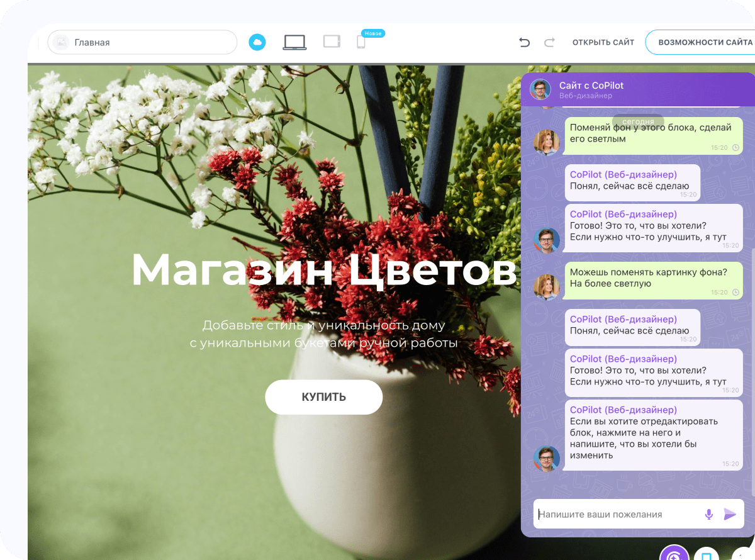Click the Магазин Цветов heading
This screenshot has height=560, width=755.
[324, 269]
